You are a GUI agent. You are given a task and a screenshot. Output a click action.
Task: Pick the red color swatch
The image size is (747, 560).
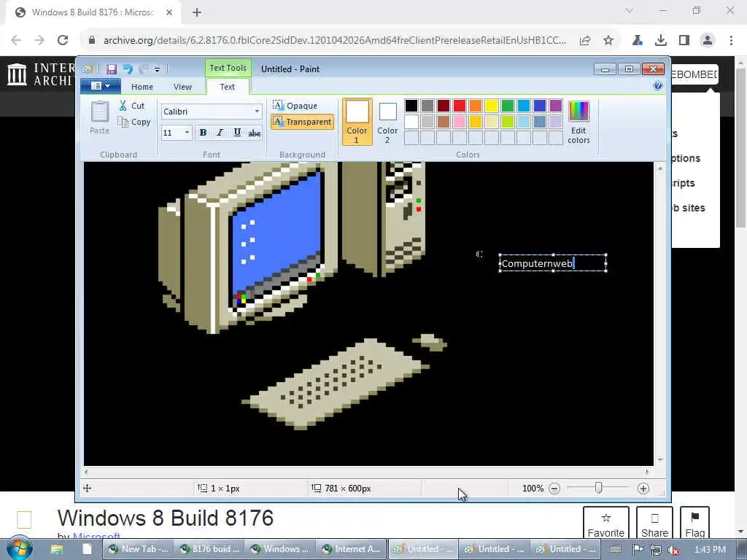(460, 105)
